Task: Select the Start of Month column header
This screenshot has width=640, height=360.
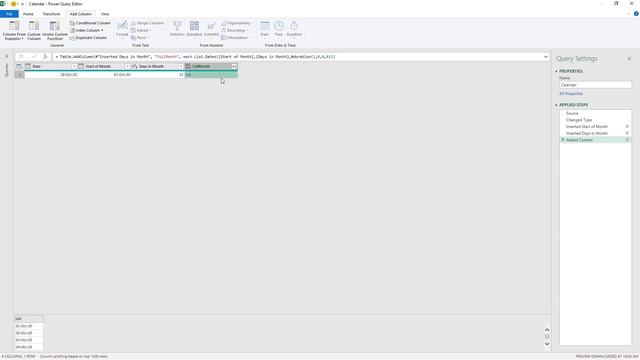Action: (104, 66)
